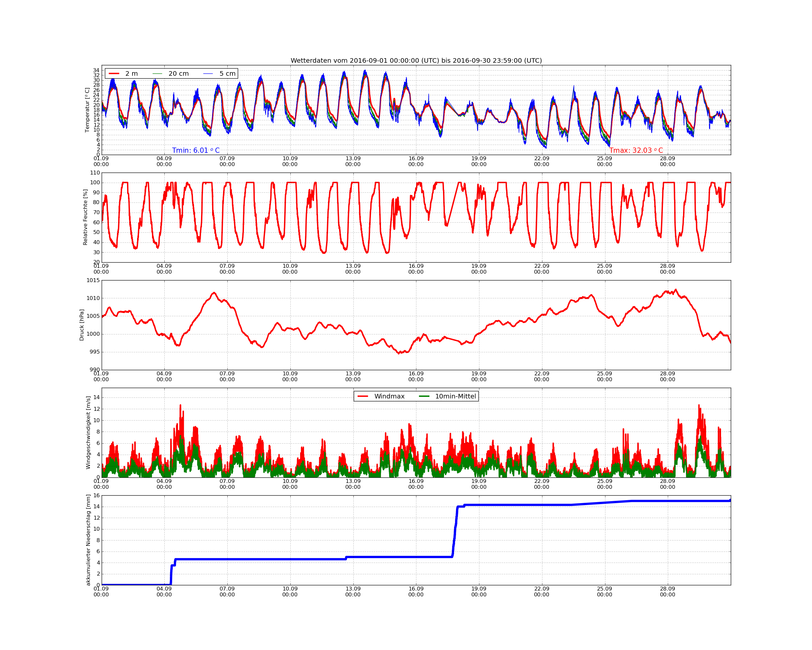Image resolution: width=812 pixels, height=650 pixels.
Task: Click '07.09 00:00' below the humidity plot
Action: 227,269
